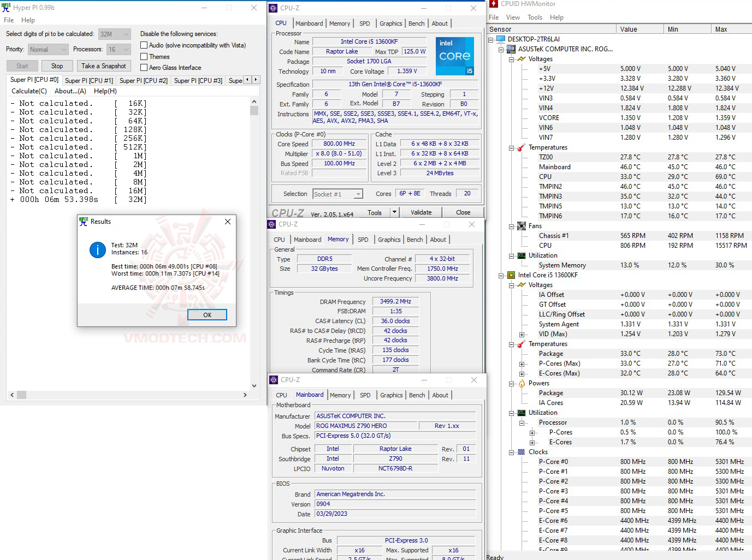Click the Temperatures icon under DESKTOP-2TR6LAI
Screen dimensions: 752x560
520,147
